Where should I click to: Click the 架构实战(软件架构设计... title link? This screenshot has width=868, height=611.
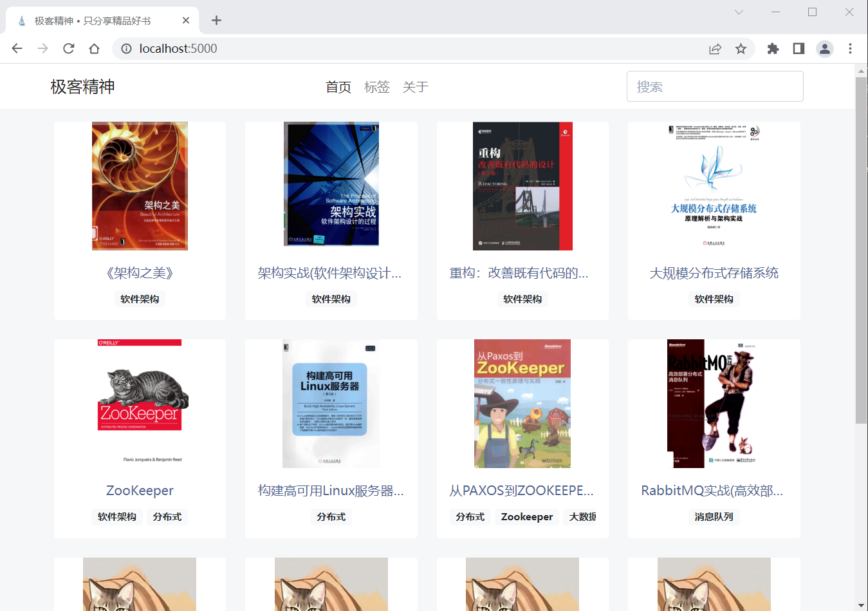(330, 273)
